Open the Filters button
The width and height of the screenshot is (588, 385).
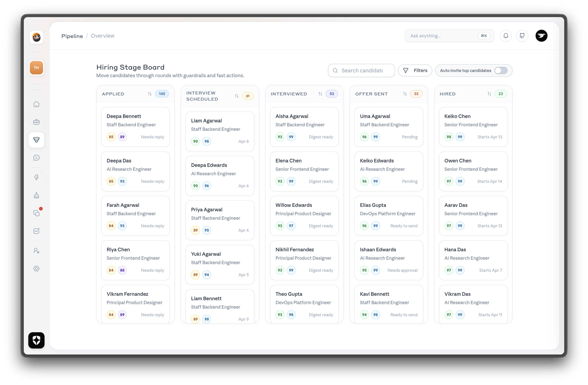tap(415, 70)
